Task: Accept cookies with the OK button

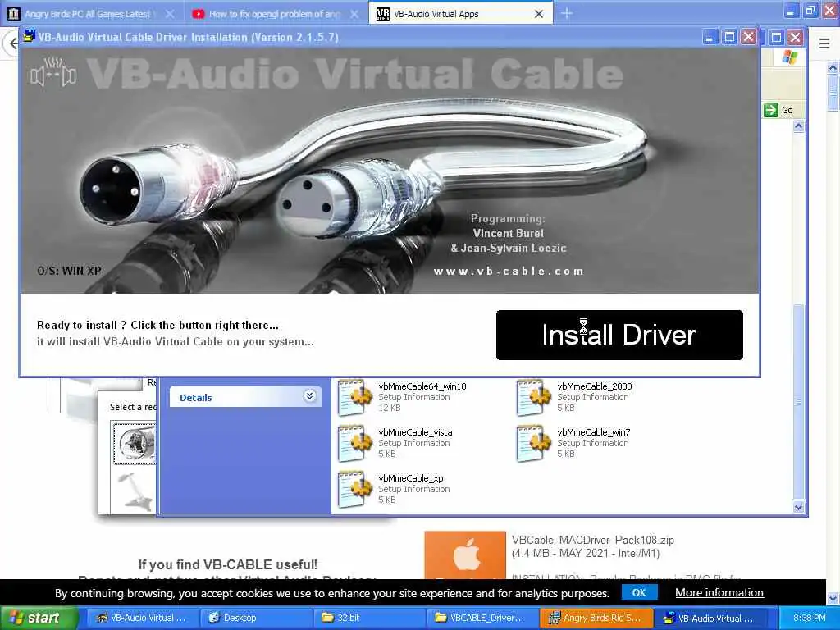Action: (639, 592)
